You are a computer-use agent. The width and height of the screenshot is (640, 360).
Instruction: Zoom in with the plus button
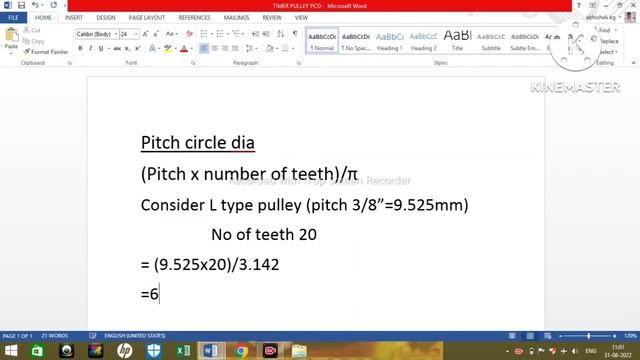point(614,336)
